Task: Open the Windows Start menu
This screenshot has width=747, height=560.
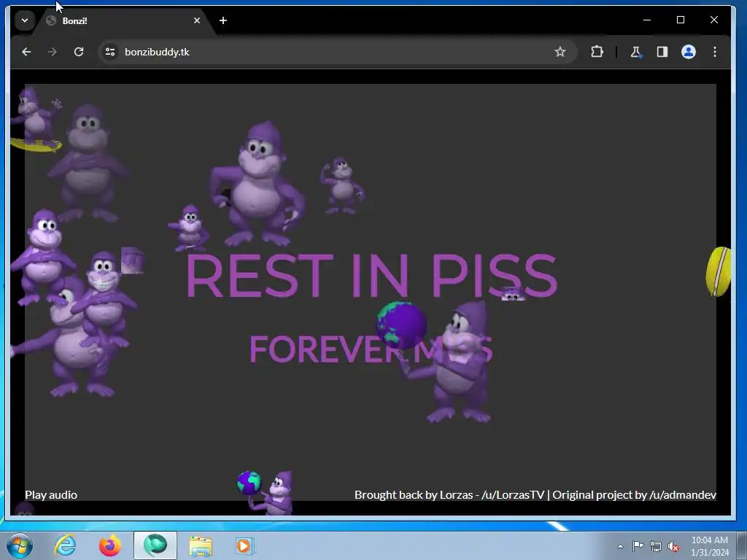Action: click(20, 545)
